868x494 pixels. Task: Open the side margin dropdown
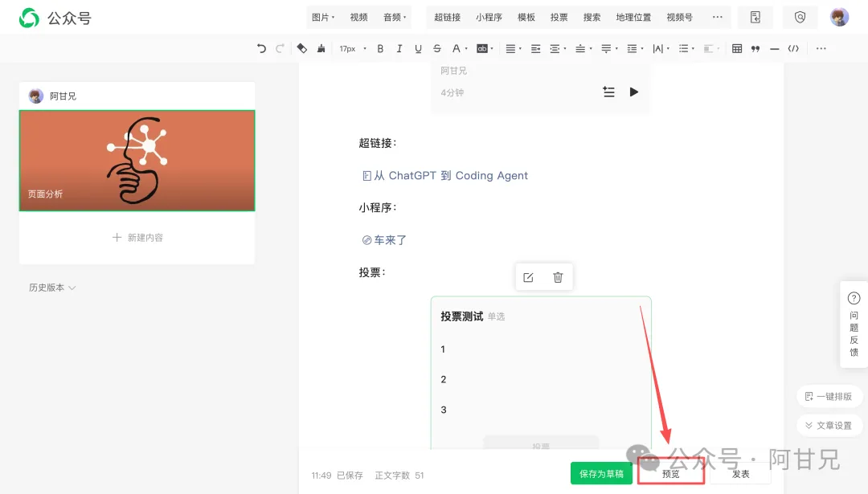point(558,49)
